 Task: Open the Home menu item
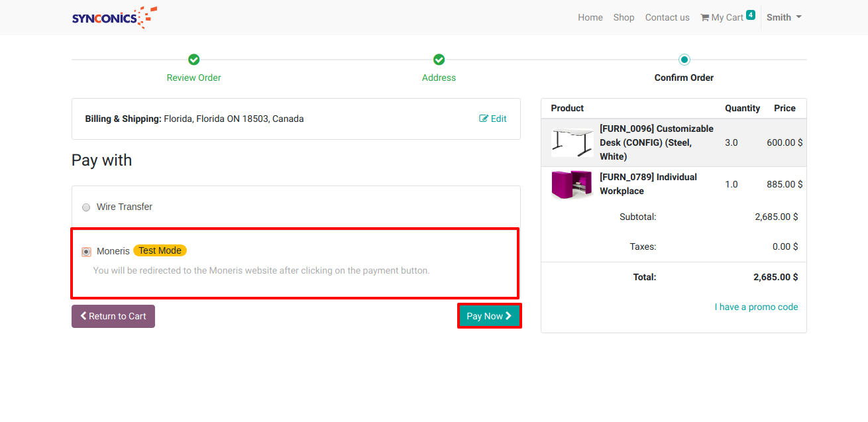point(590,17)
